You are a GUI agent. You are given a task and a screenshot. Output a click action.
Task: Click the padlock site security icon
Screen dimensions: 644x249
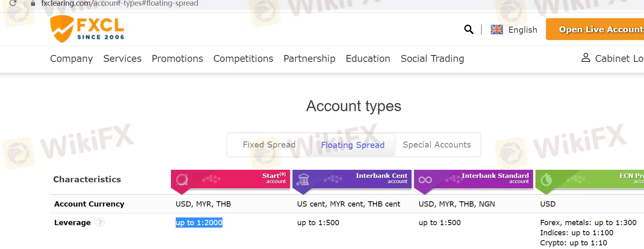tap(33, 3)
